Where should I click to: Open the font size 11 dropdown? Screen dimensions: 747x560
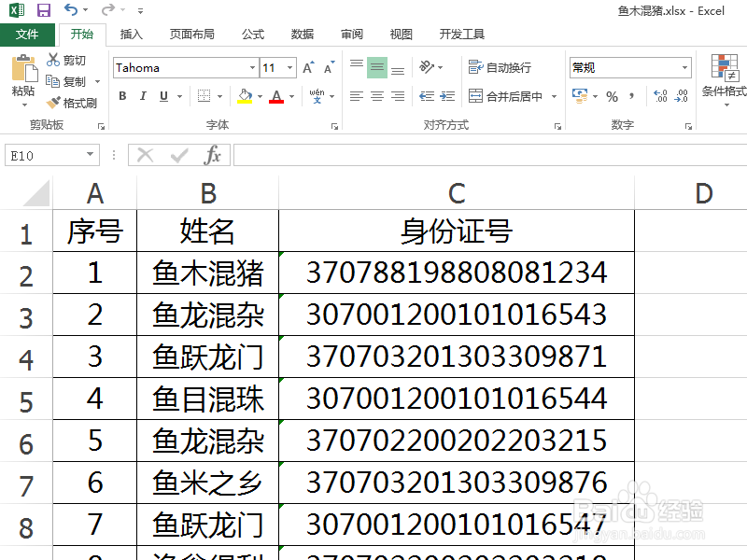pos(289,67)
